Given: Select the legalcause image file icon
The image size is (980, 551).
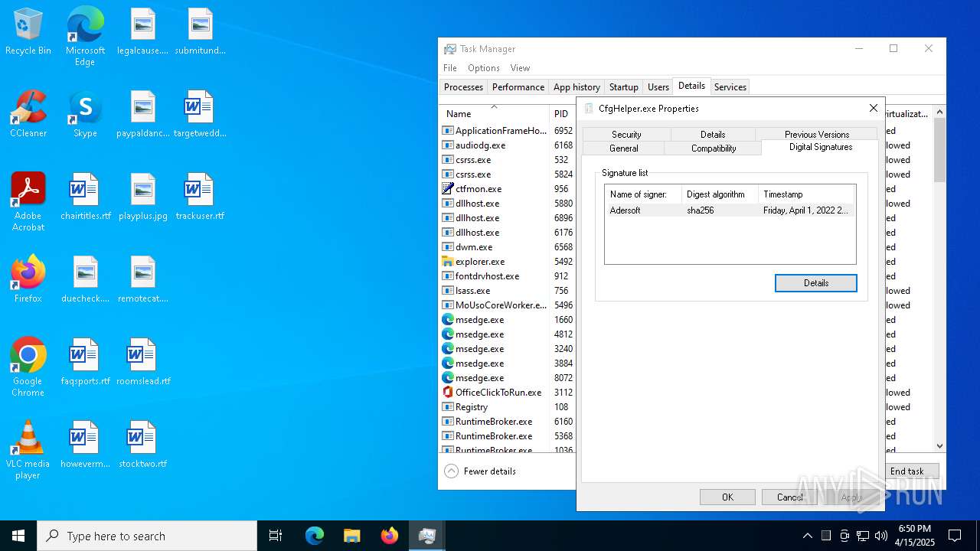Looking at the screenshot, I should tap(142, 31).
